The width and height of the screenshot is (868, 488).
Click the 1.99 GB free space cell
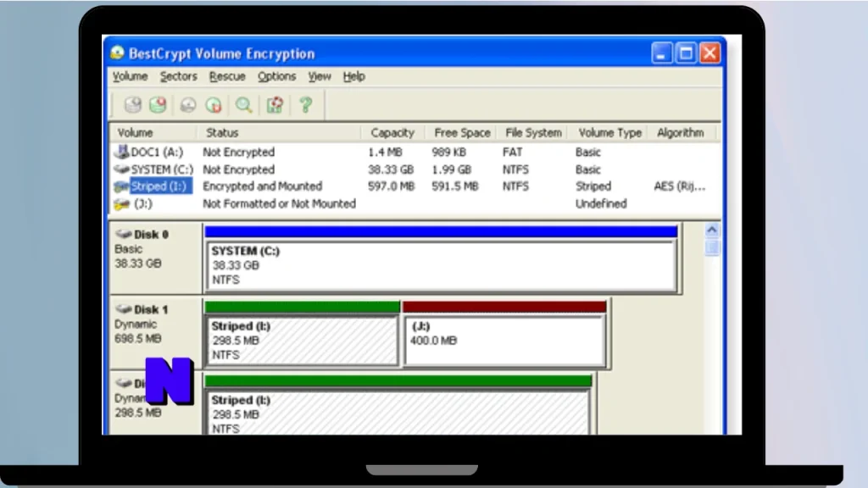(x=451, y=169)
